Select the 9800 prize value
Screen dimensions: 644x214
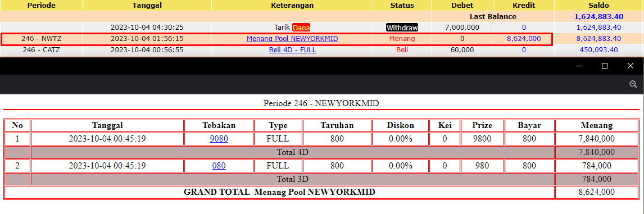tap(482, 139)
